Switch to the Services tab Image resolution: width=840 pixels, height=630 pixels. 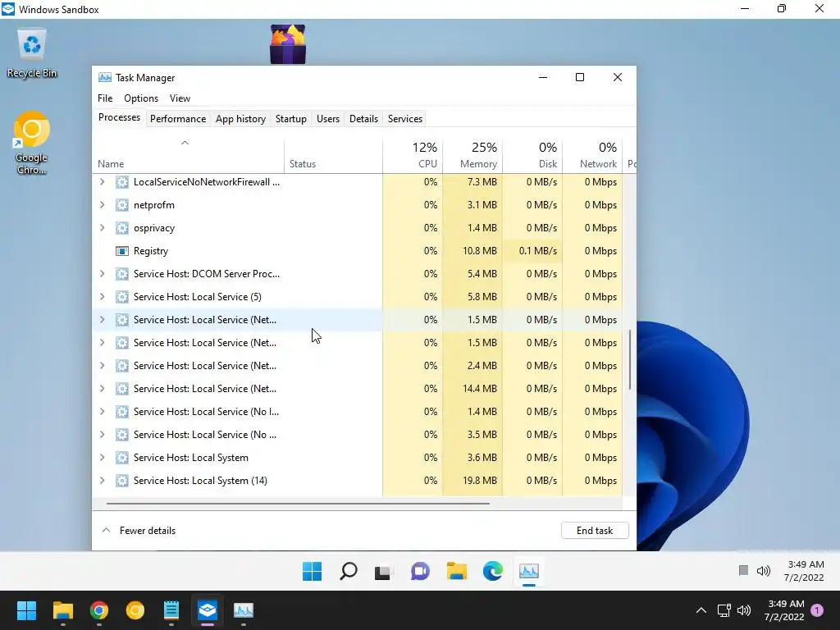[405, 118]
